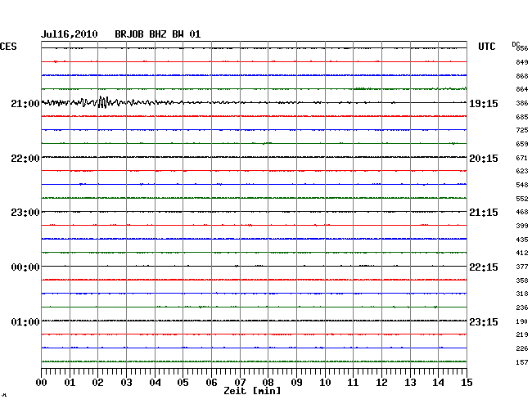
Task: Click the 02 minute axis label
Action: point(97,382)
